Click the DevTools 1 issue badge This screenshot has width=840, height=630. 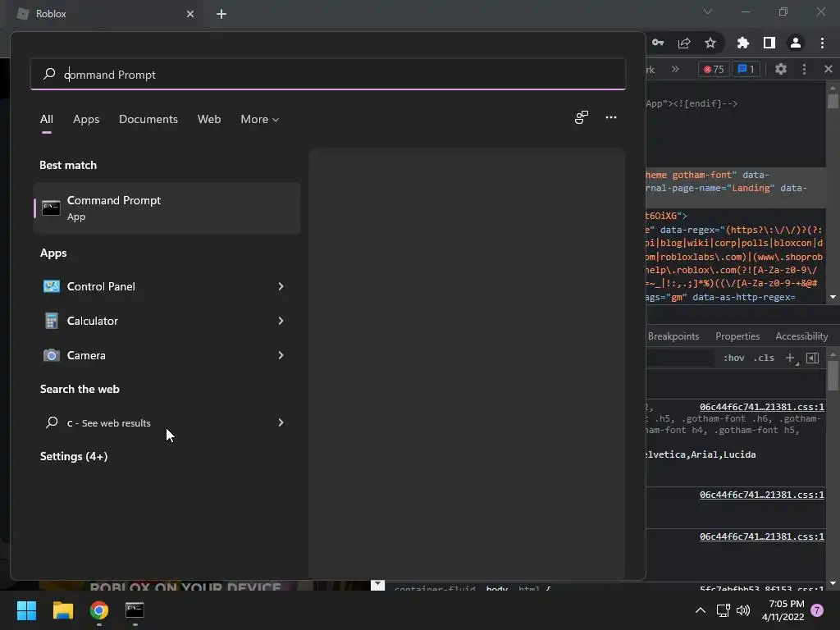coord(746,69)
